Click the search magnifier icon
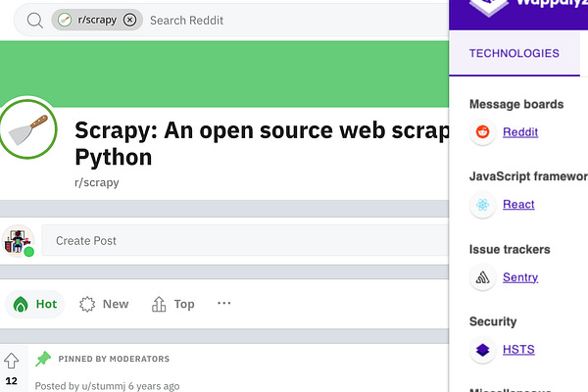The width and height of the screenshot is (588, 392). point(35,21)
